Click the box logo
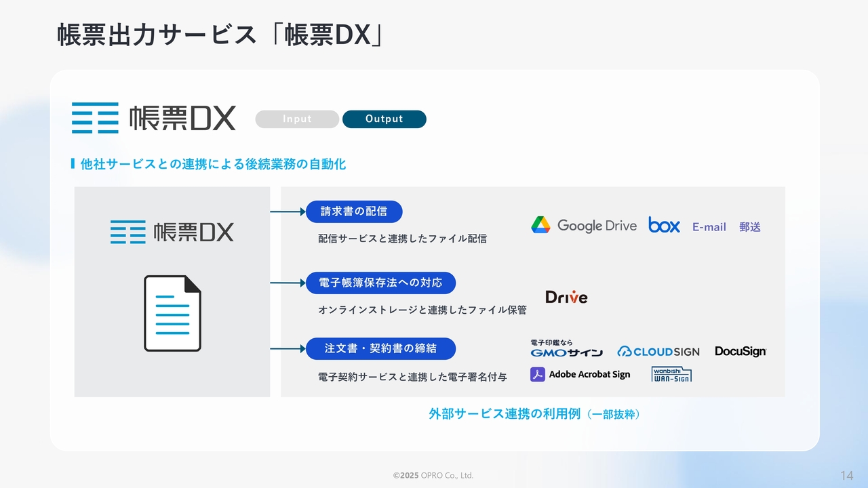This screenshot has width=868, height=488. 664,226
